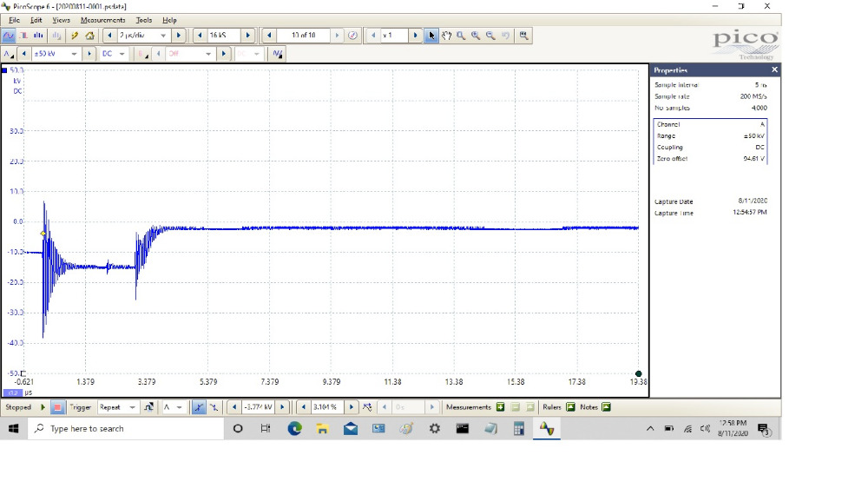Image resolution: width=868 pixels, height=488 pixels.
Task: Open the buffer navigator compass icon
Action: 352,36
